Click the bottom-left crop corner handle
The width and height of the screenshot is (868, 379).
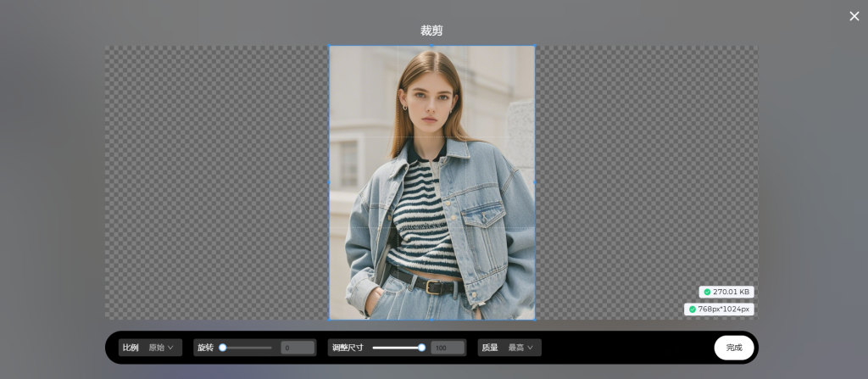click(329, 320)
